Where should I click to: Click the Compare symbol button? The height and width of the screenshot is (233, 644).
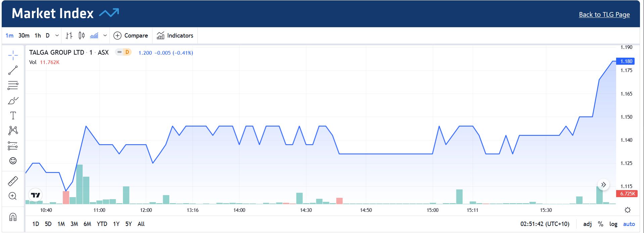(x=131, y=36)
